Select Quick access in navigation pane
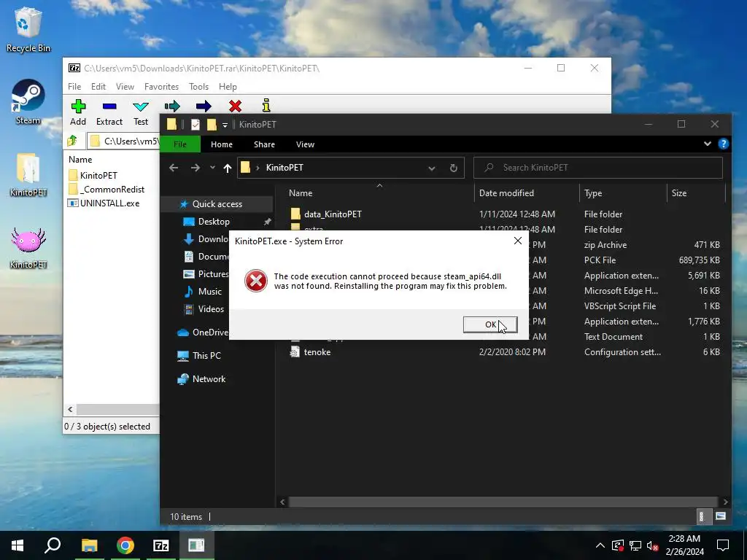 pyautogui.click(x=217, y=204)
